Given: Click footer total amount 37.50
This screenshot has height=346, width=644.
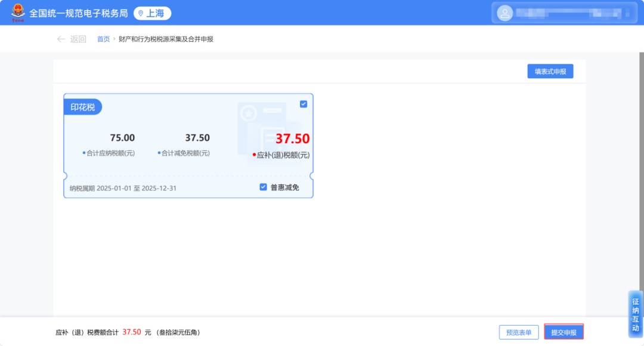Looking at the screenshot, I should [132, 332].
